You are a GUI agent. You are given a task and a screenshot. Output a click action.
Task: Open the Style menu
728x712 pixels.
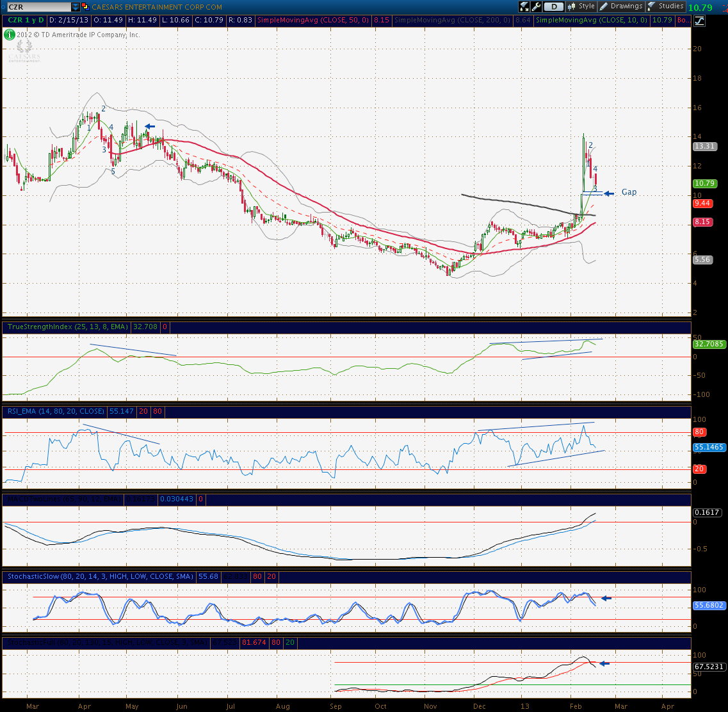(x=581, y=6)
